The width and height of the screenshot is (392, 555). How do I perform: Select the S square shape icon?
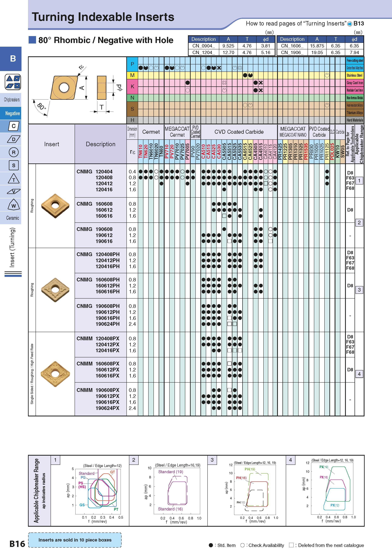click(x=14, y=165)
